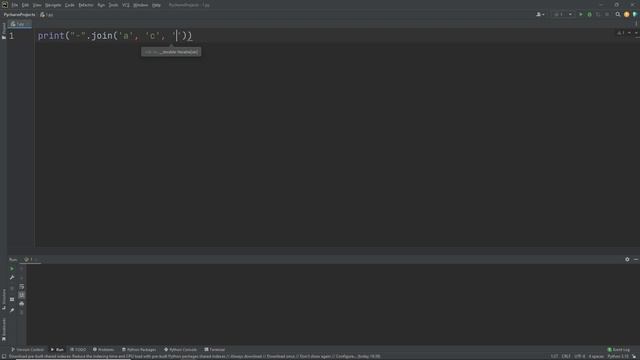The width and height of the screenshot is (640, 360).
Task: Open the Python Packages tool window
Action: pyautogui.click(x=139, y=350)
